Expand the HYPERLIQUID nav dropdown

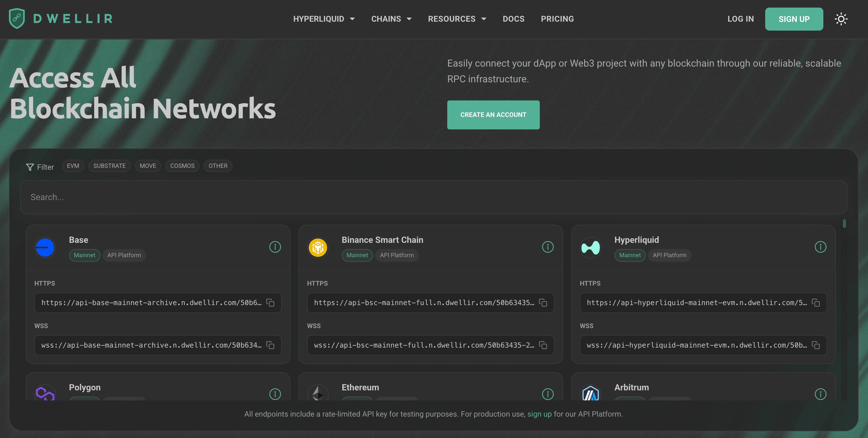[x=324, y=19]
